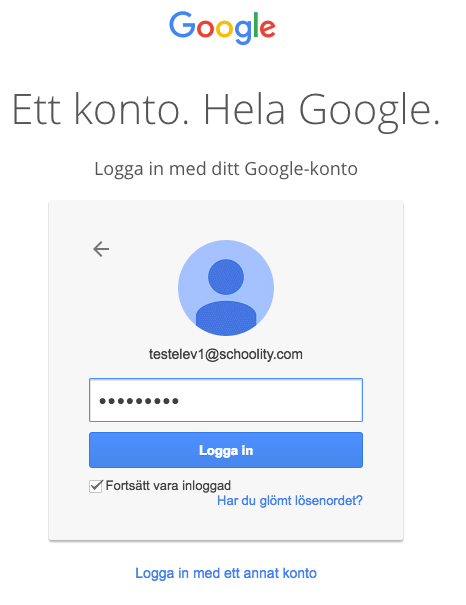The image size is (466, 605).
Task: Click the person silhouette in avatar circle
Action: (226, 296)
